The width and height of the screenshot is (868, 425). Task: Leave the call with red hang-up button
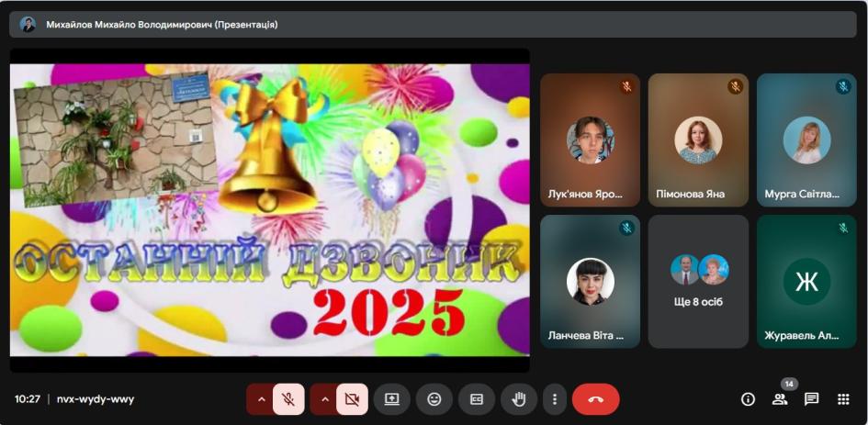coord(595,399)
